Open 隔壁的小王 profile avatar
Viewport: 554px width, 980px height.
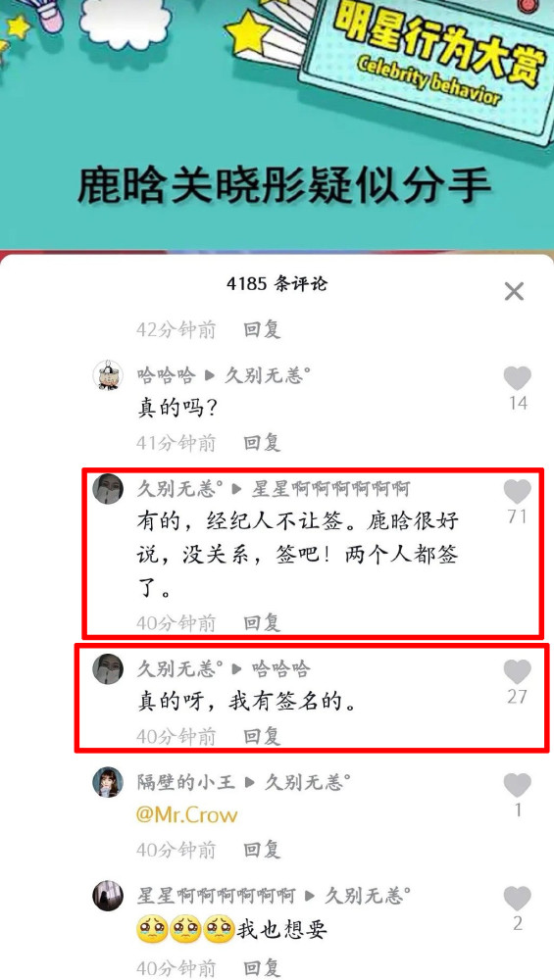tap(108, 782)
